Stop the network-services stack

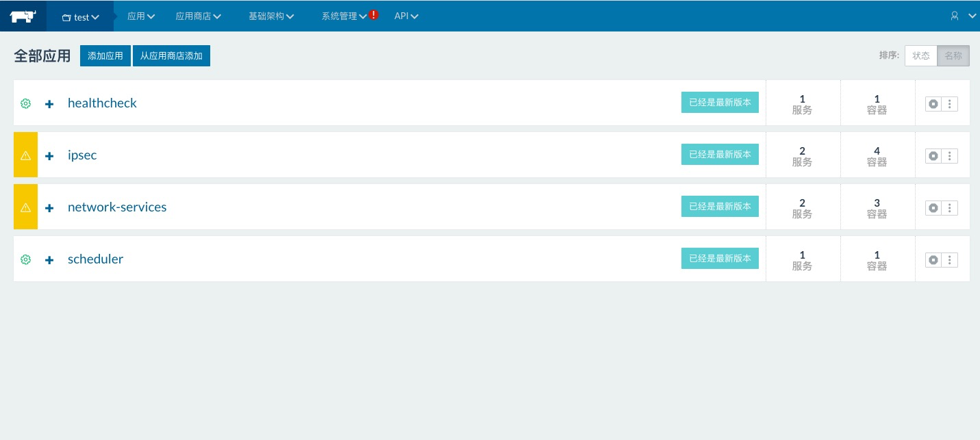pyautogui.click(x=933, y=208)
